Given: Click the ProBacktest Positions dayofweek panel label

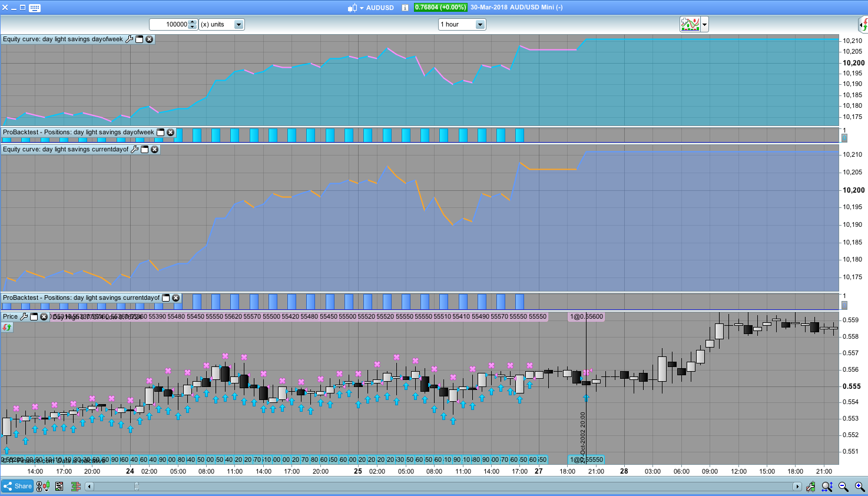Looking at the screenshot, I should [x=78, y=133].
